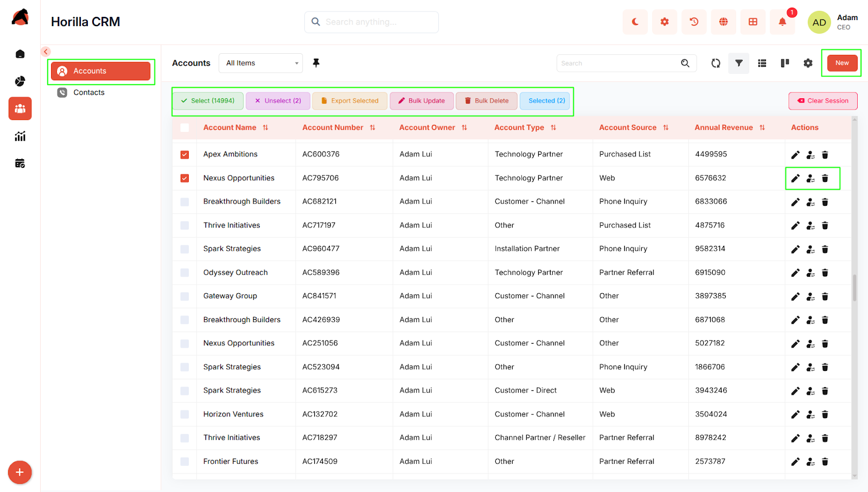Collapse the sidebar with arrow

[x=46, y=52]
